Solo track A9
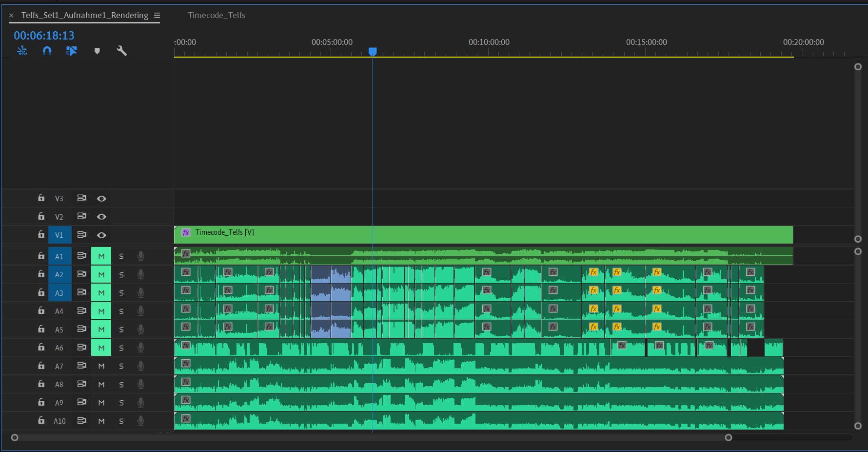 [x=121, y=403]
